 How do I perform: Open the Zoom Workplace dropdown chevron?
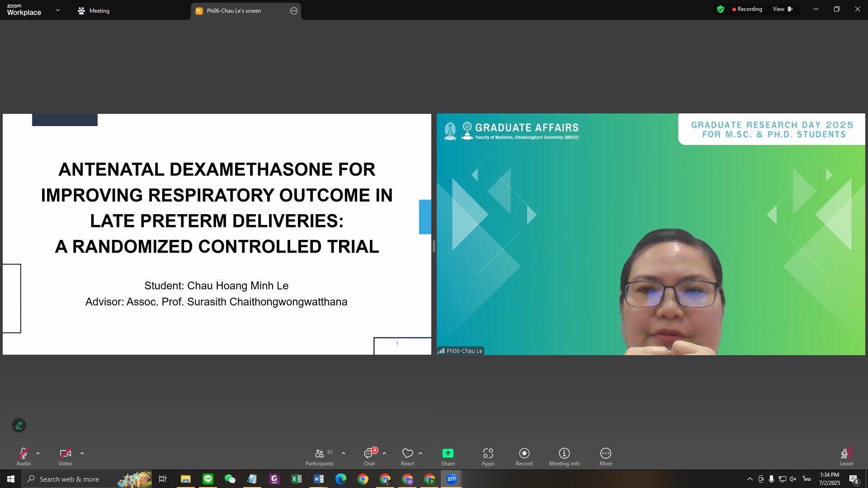pyautogui.click(x=57, y=10)
